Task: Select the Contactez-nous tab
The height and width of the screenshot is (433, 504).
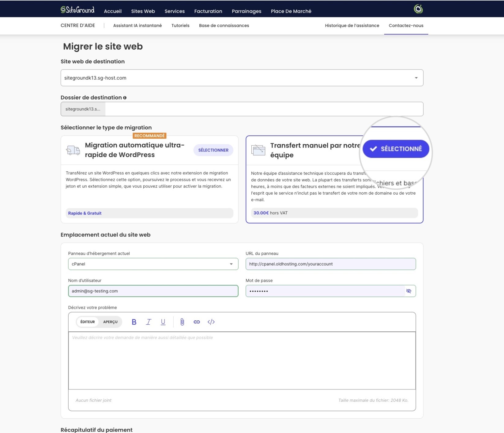Action: 406,26
